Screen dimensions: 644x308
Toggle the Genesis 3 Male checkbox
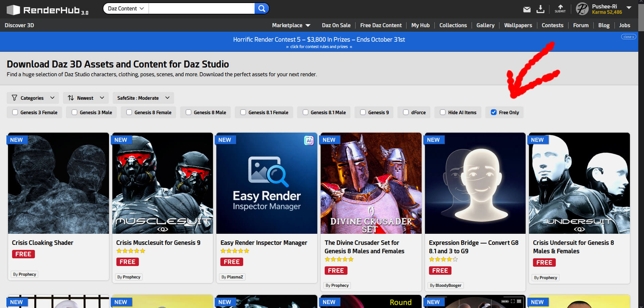click(74, 112)
